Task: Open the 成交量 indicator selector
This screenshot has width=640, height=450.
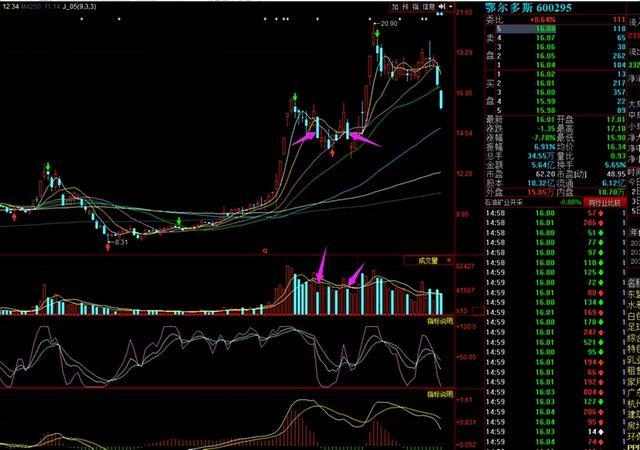Action: (429, 261)
